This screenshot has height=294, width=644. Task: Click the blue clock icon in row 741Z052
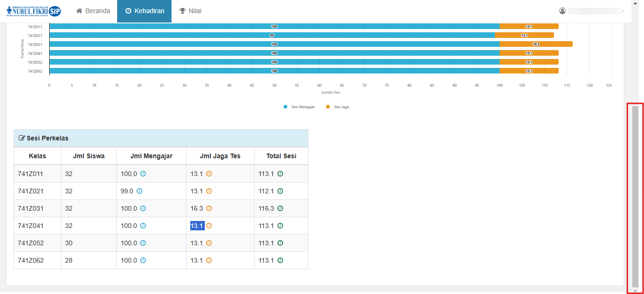point(143,243)
